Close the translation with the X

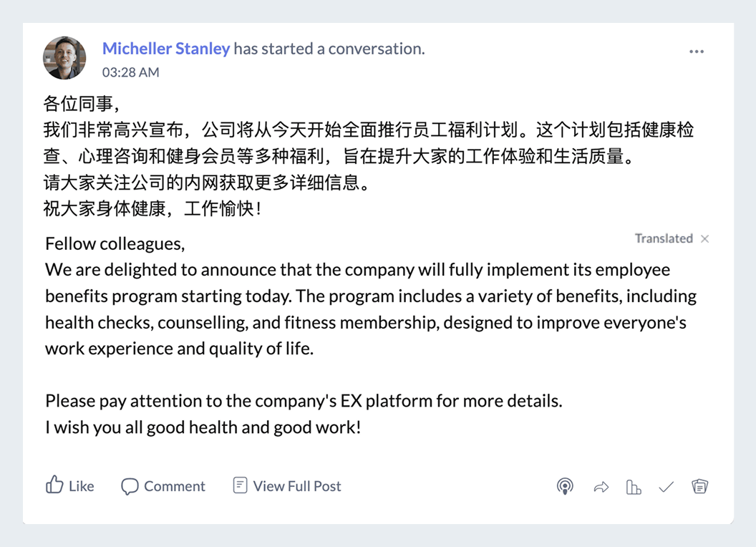click(705, 239)
